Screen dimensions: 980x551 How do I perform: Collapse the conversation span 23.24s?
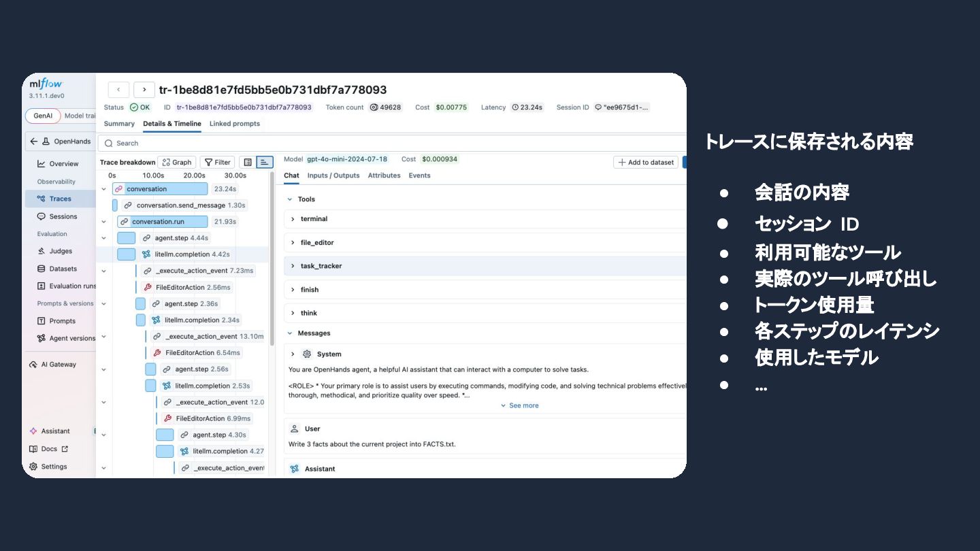point(104,189)
